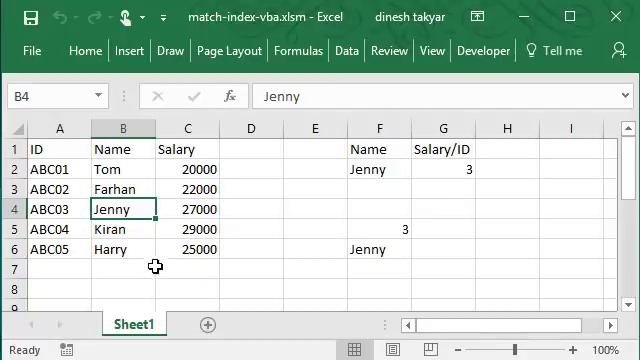Open the Formulas tab
Image resolution: width=640 pixels, height=360 pixels.
(x=298, y=51)
